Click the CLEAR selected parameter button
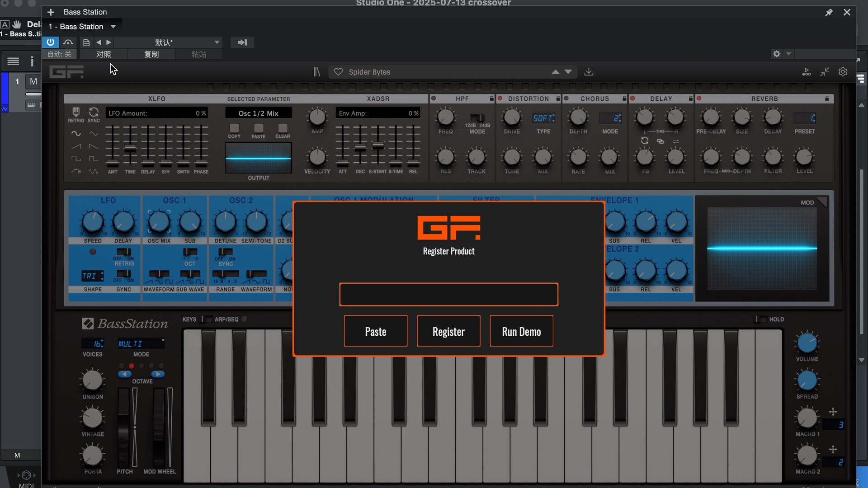Screen dimensions: 868x488 pyautogui.click(x=283, y=128)
